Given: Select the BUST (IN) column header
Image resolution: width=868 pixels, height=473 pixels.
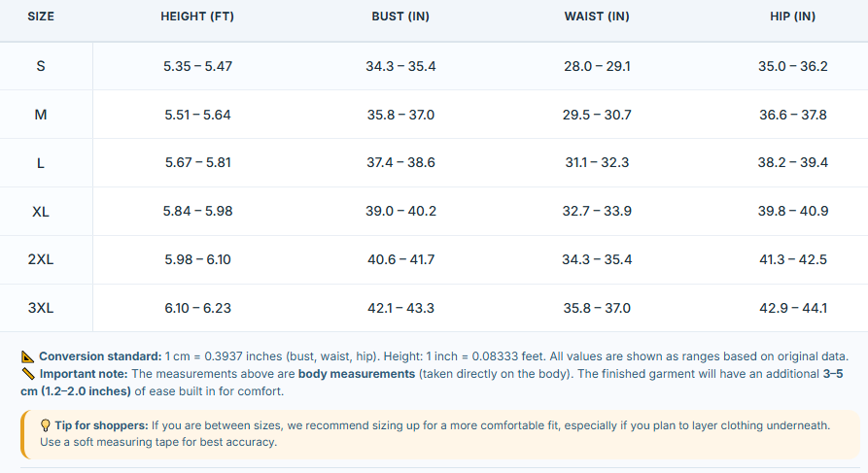Looking at the screenshot, I should tap(400, 17).
